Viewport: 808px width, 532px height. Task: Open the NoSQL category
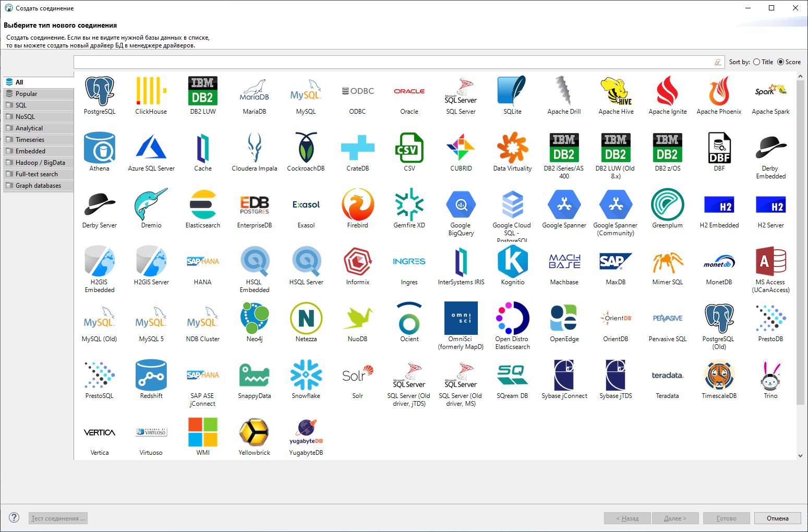click(39, 117)
